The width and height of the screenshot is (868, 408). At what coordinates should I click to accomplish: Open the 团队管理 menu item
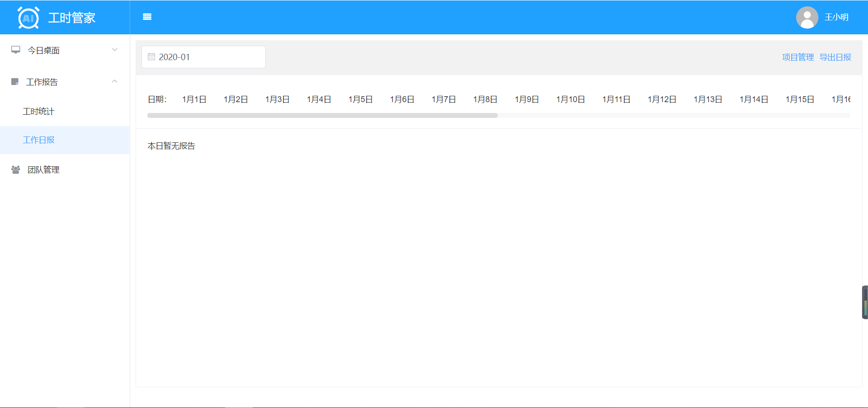(x=43, y=170)
